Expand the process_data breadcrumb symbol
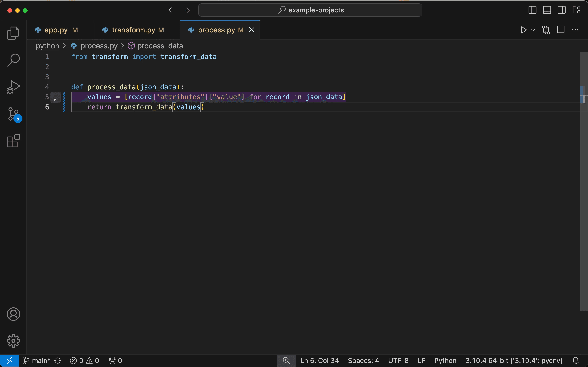This screenshot has width=588, height=367. coord(160,46)
